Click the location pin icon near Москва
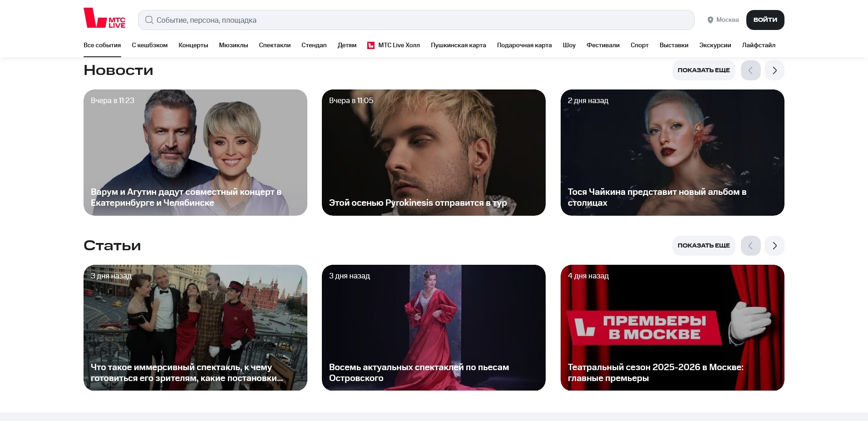 pos(711,20)
